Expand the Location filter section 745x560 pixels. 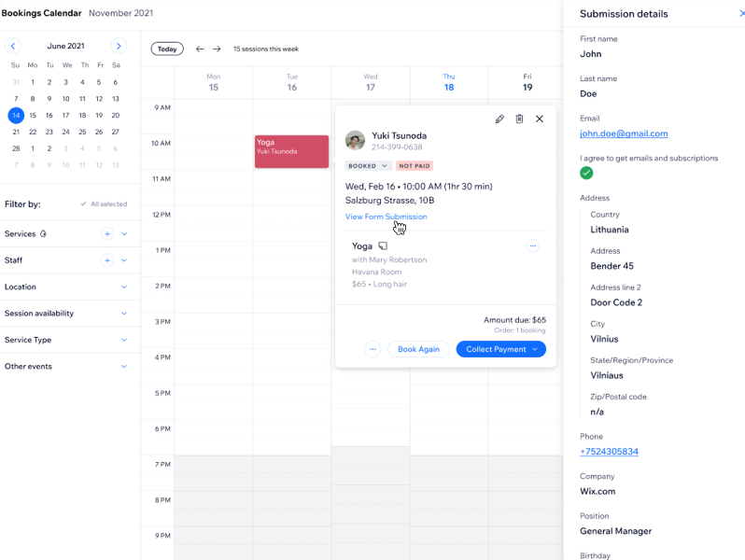[x=124, y=287]
